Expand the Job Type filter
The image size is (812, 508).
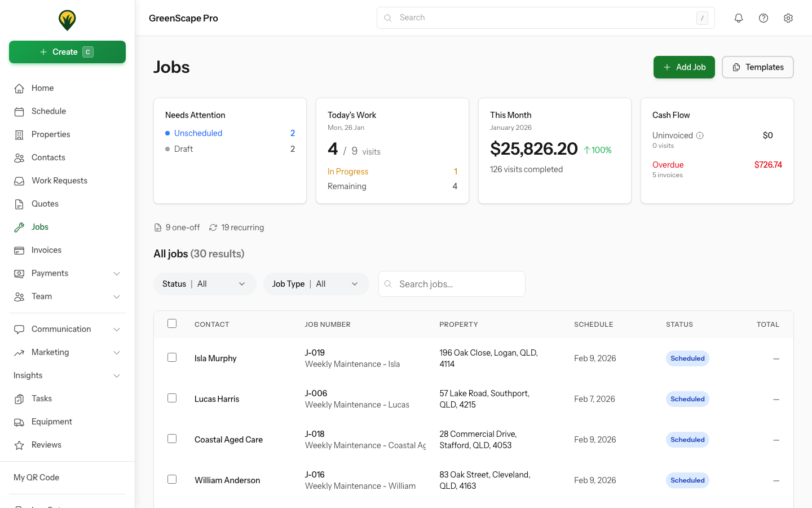tap(316, 283)
